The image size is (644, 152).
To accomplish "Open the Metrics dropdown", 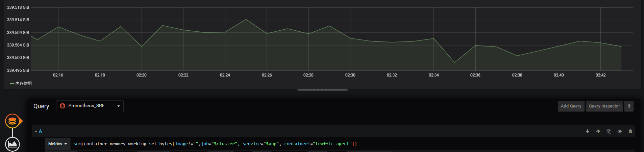I will point(58,144).
